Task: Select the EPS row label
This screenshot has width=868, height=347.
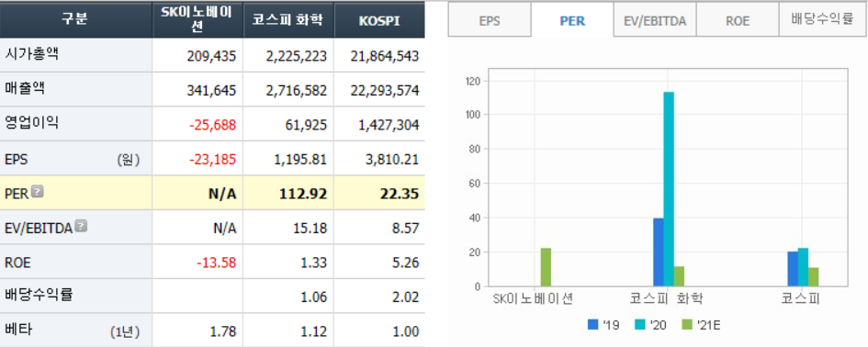Action: 16,160
